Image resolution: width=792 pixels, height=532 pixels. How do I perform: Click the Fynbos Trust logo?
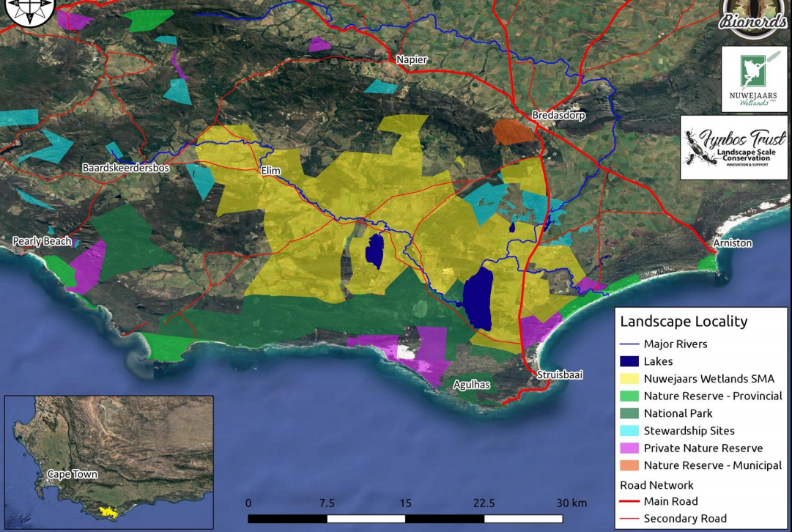734,147
